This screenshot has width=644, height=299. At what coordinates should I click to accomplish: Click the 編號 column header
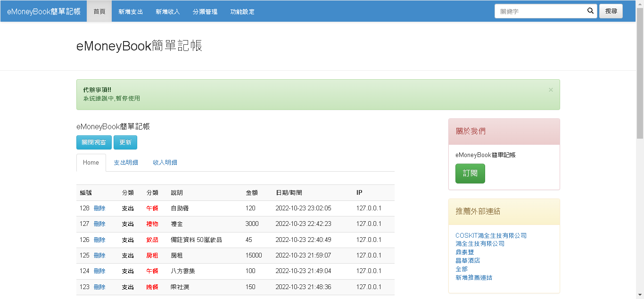[86, 193]
